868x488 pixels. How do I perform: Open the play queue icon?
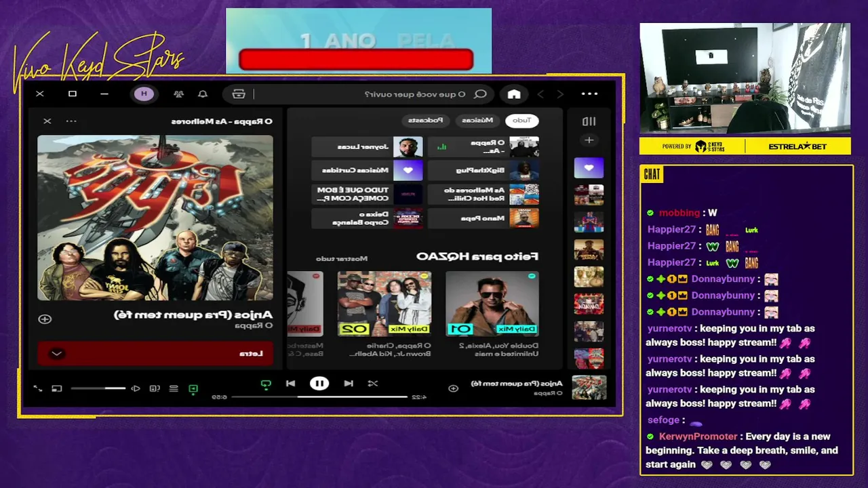click(174, 388)
